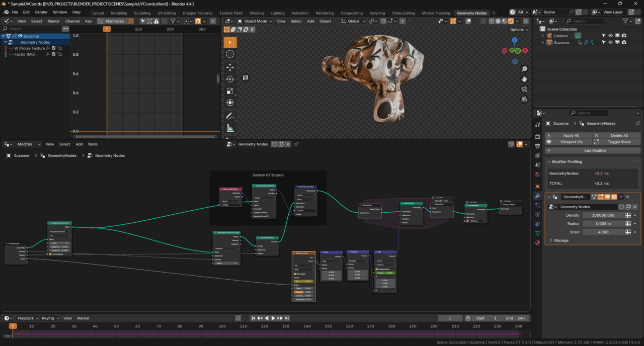Click the Viewport Vis button
The image size is (644, 346).
(569, 142)
